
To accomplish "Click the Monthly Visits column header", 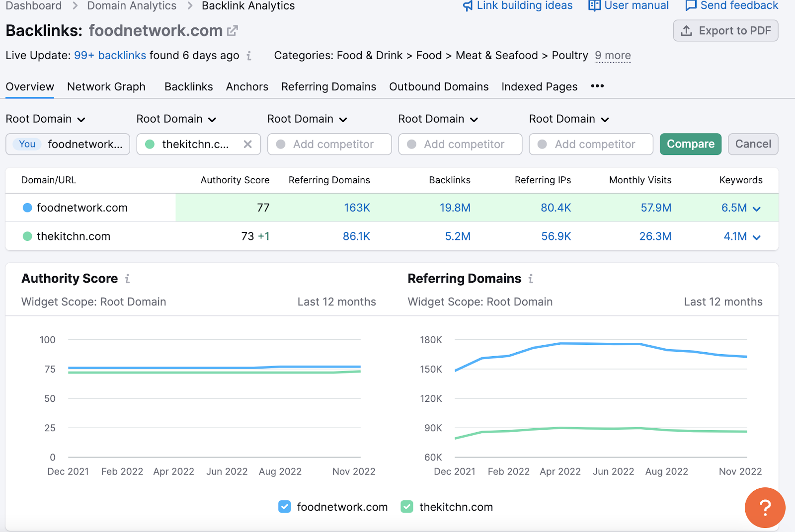I will [640, 180].
